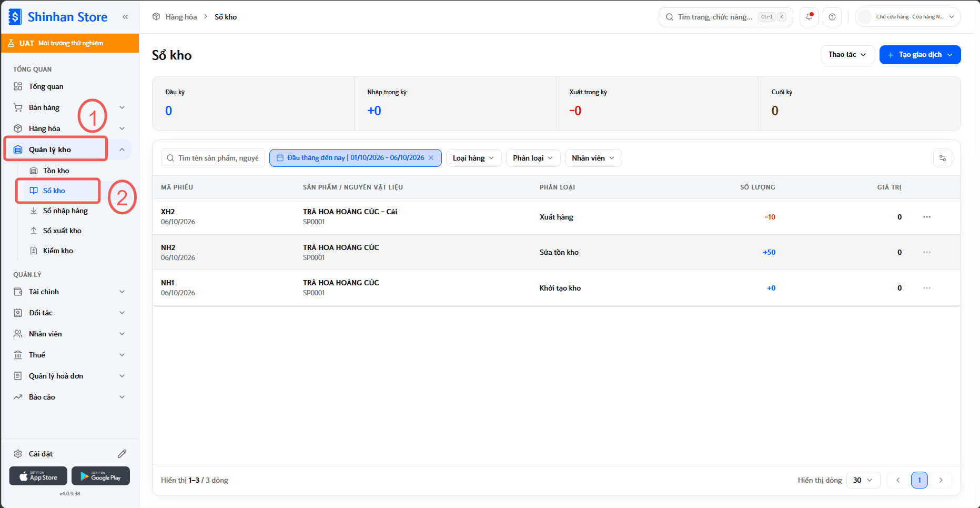Focus the global page search box
This screenshot has height=508, width=980.
(725, 17)
